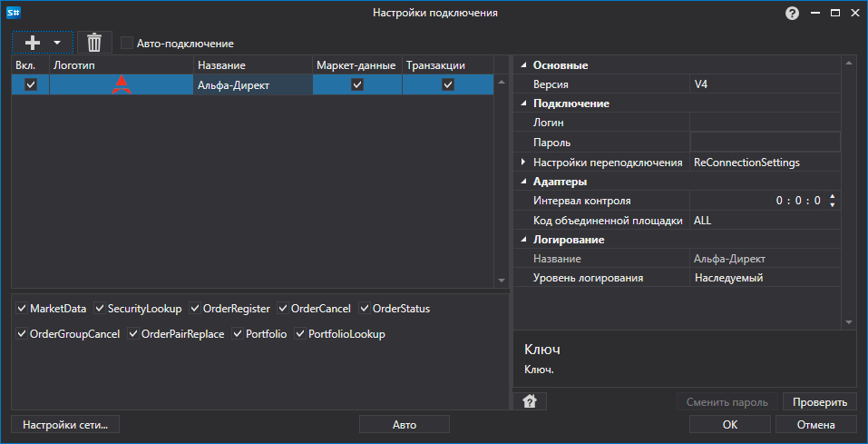Click the Проверить button
Screen dimensions: 868x444
click(x=820, y=402)
